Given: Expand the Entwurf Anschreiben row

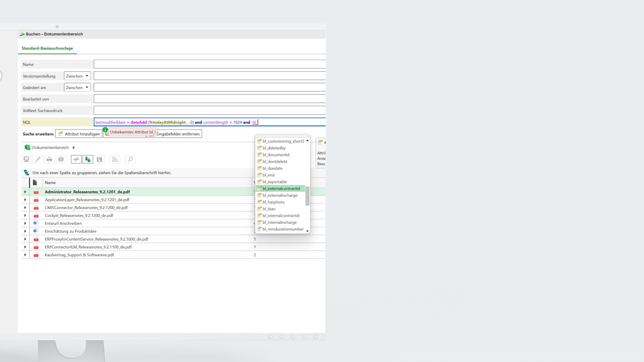Looking at the screenshot, I should (25, 223).
